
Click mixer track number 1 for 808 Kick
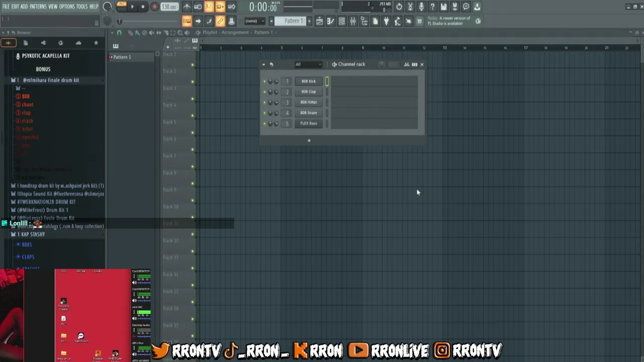(x=287, y=81)
